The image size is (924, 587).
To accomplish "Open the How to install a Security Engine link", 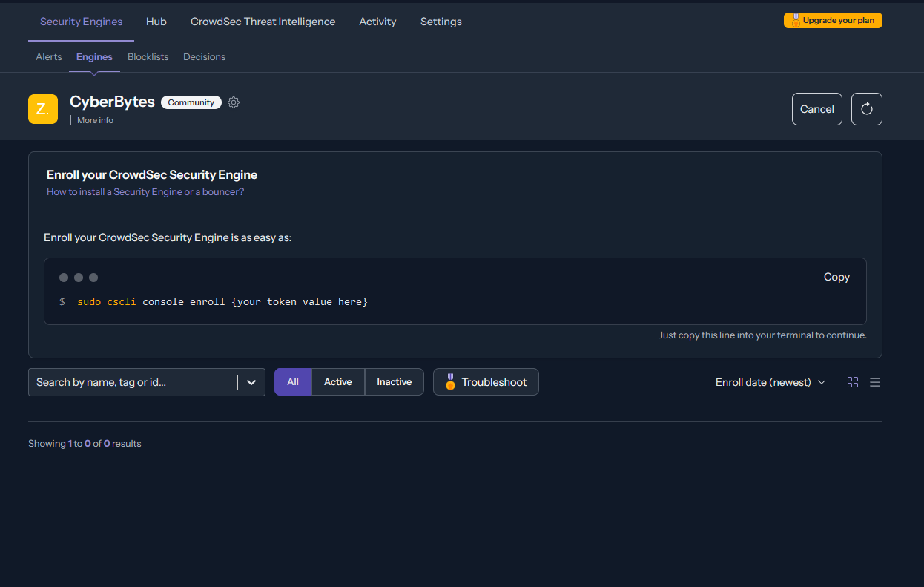I will tap(145, 192).
